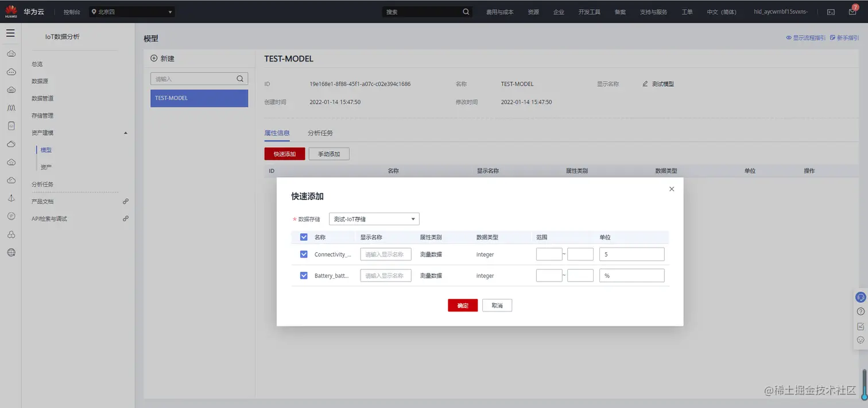
Task: Switch to the 分析任务 tab
Action: pyautogui.click(x=320, y=133)
